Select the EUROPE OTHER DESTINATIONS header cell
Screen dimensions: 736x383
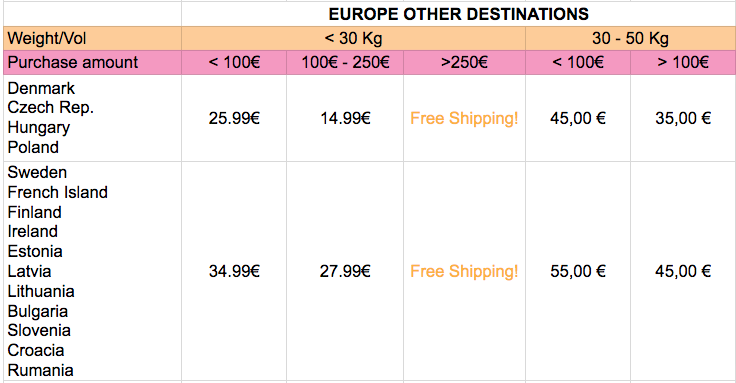[458, 14]
